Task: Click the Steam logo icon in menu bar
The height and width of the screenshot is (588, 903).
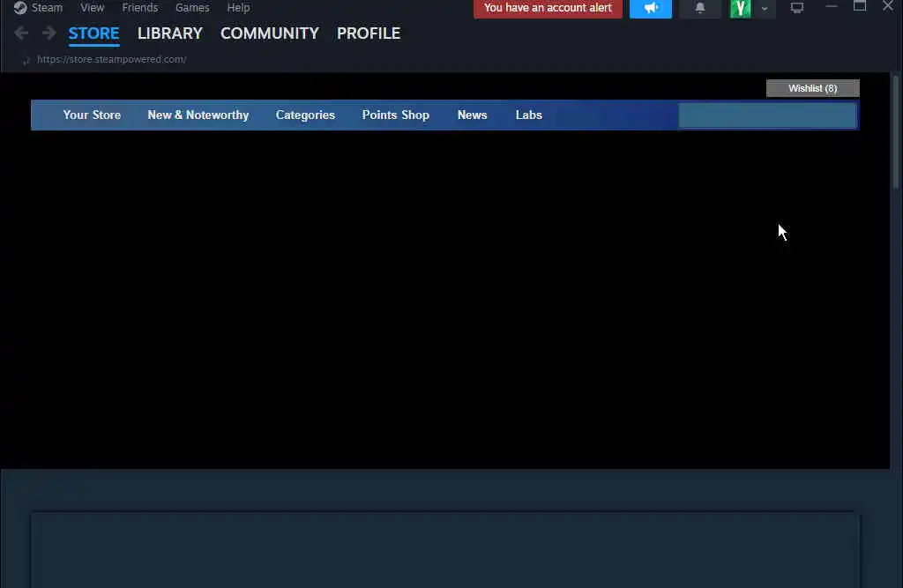Action: (20, 7)
